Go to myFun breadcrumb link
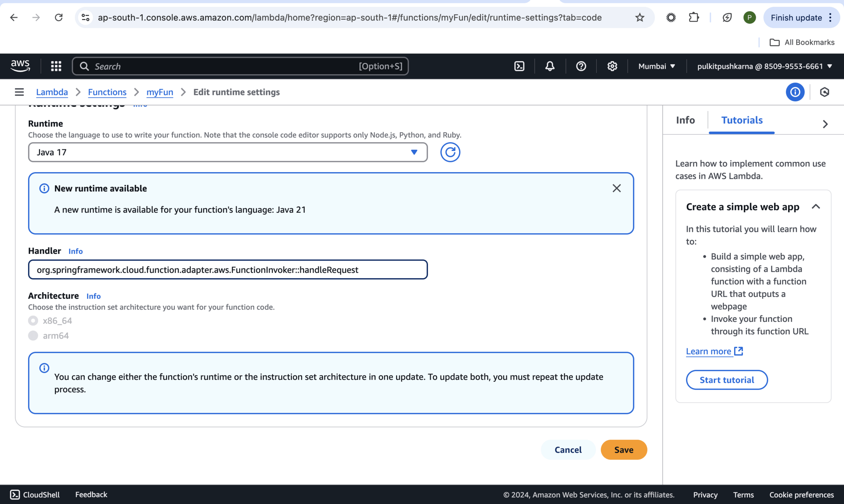This screenshot has height=504, width=844. coord(160,92)
